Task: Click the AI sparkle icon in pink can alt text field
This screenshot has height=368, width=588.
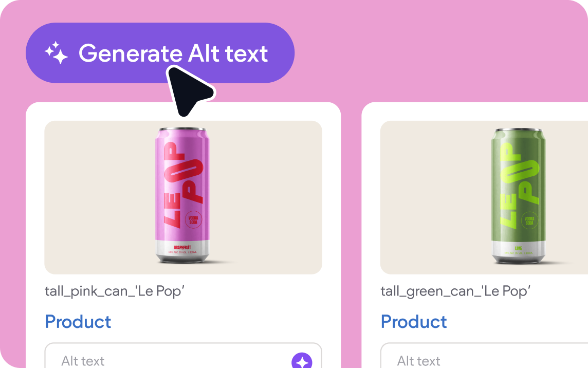Action: [x=302, y=360]
